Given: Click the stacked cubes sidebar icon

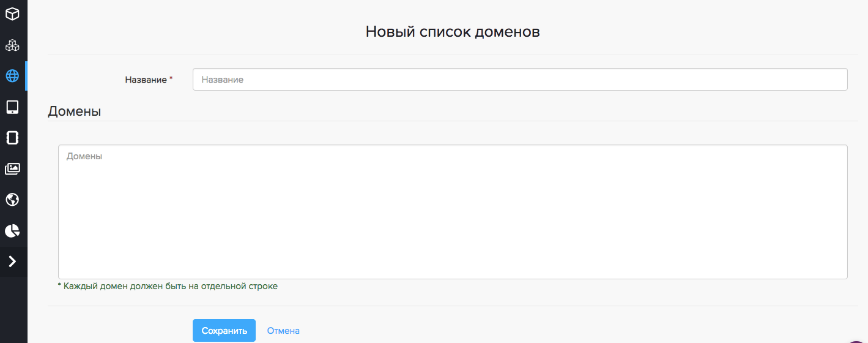Looking at the screenshot, I should pyautogui.click(x=12, y=45).
